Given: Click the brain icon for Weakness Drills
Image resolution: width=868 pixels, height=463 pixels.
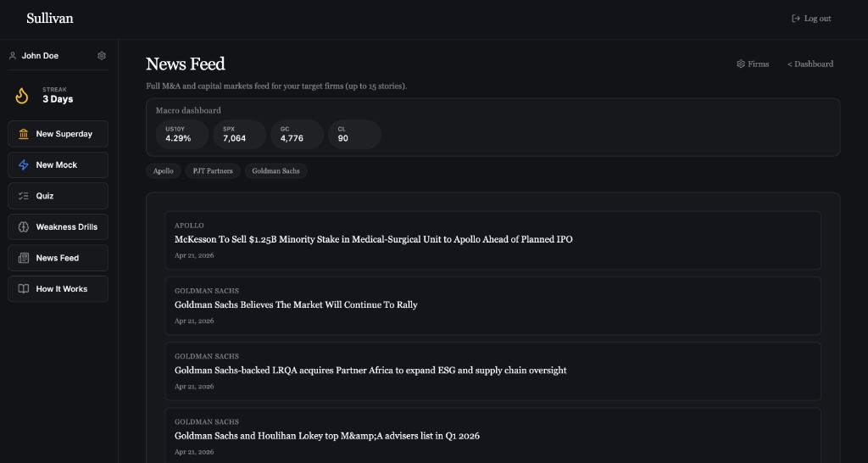Looking at the screenshot, I should 24,227.
